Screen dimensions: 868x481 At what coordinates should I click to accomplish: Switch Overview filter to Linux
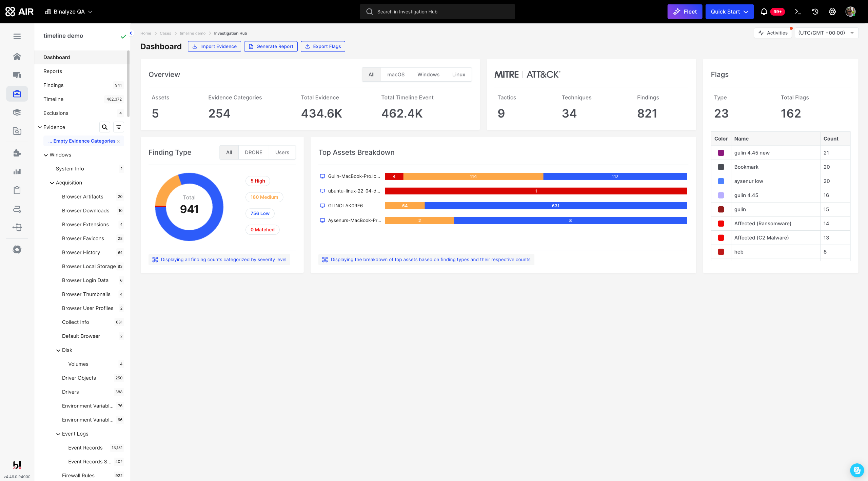click(x=458, y=75)
